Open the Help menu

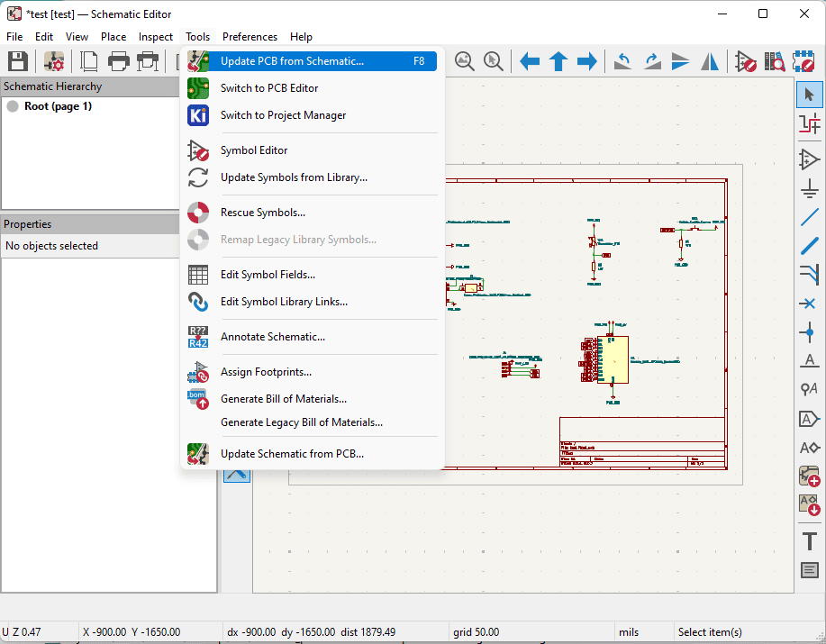coord(301,37)
